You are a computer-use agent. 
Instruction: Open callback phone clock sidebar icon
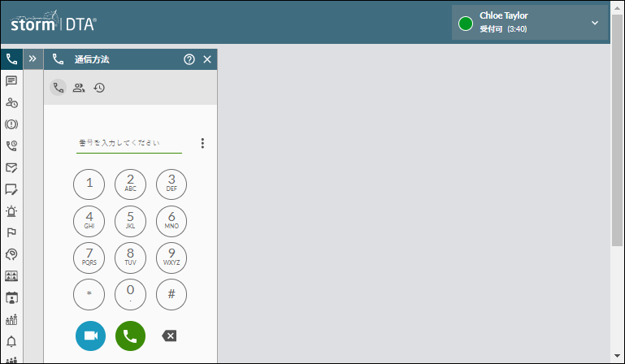click(11, 146)
